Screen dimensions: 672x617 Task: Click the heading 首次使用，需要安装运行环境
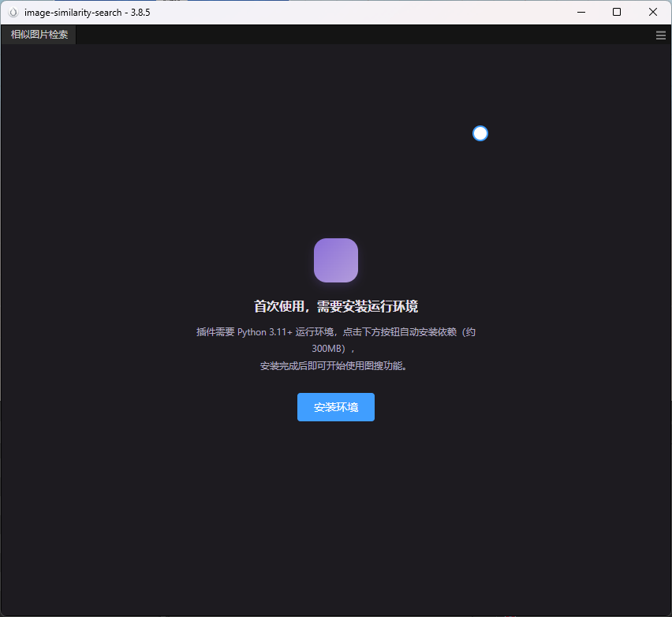(x=335, y=307)
